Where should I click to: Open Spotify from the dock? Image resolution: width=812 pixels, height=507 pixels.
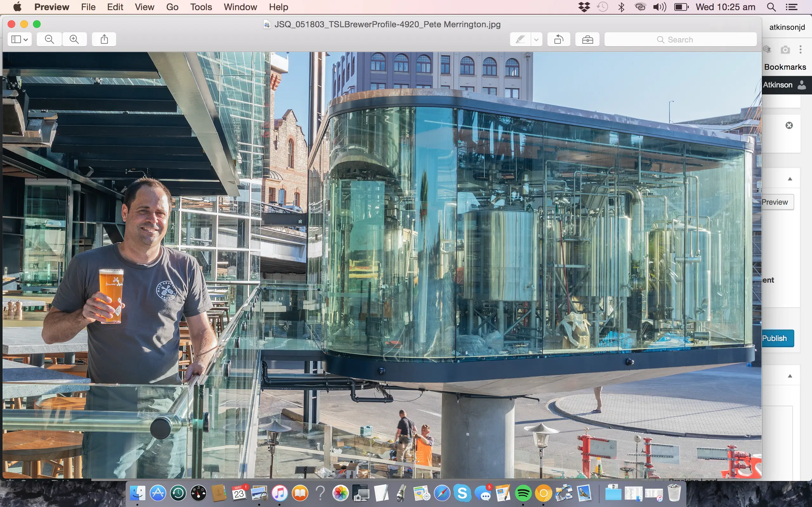[523, 493]
